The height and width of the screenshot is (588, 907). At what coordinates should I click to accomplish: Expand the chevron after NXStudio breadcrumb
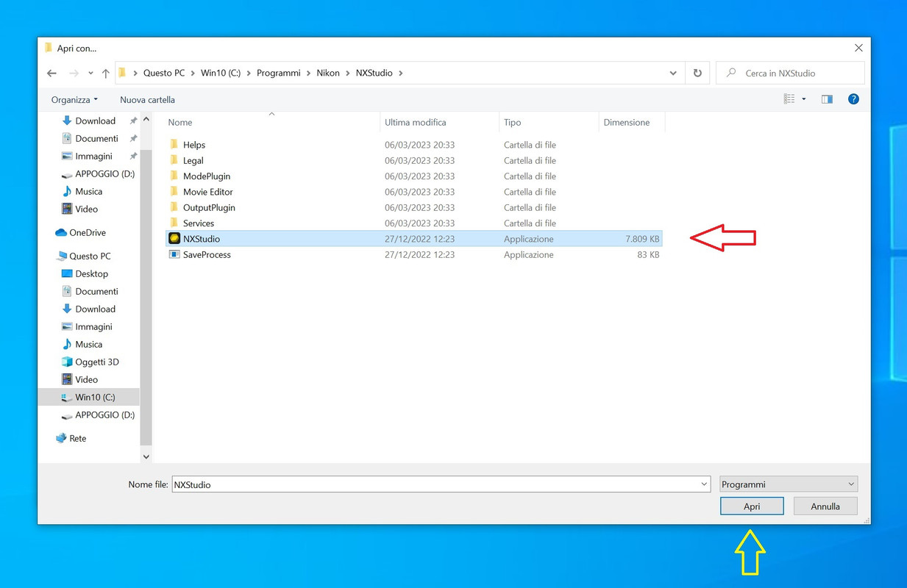click(400, 73)
